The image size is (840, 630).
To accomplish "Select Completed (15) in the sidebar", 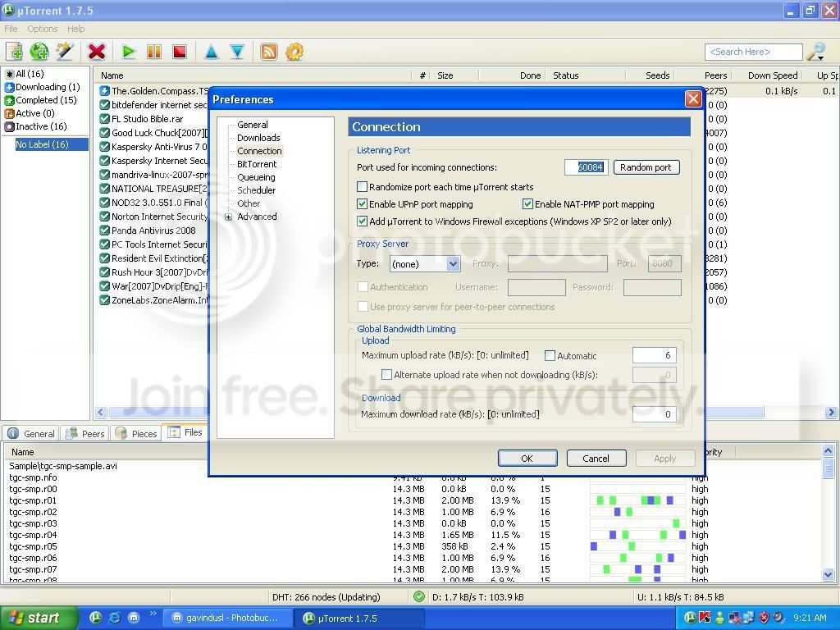I will coord(41,100).
